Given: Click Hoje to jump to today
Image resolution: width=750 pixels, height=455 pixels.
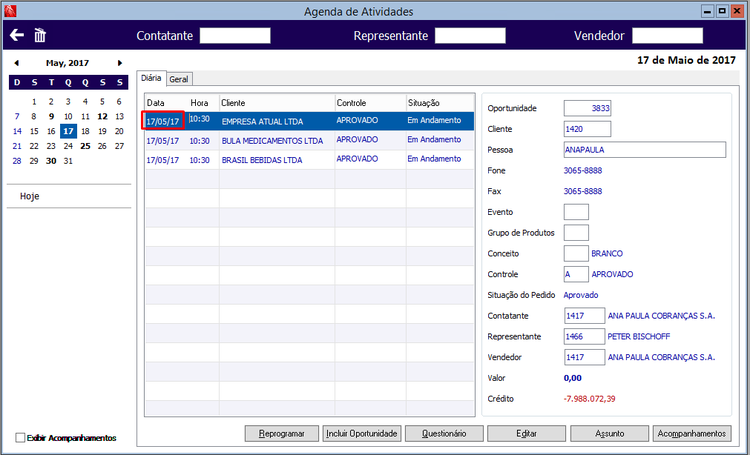Looking at the screenshot, I should [30, 196].
